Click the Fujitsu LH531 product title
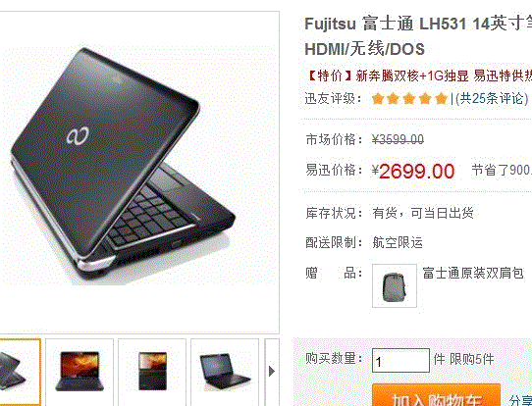 418,36
